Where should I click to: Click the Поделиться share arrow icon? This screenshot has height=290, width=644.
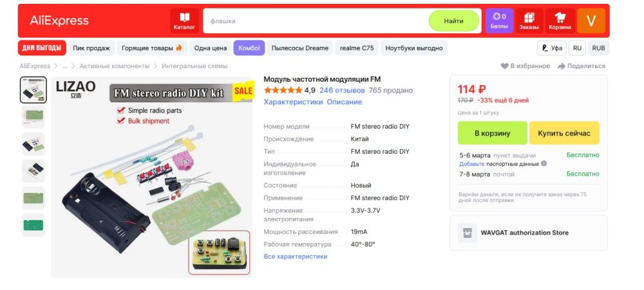tap(562, 66)
